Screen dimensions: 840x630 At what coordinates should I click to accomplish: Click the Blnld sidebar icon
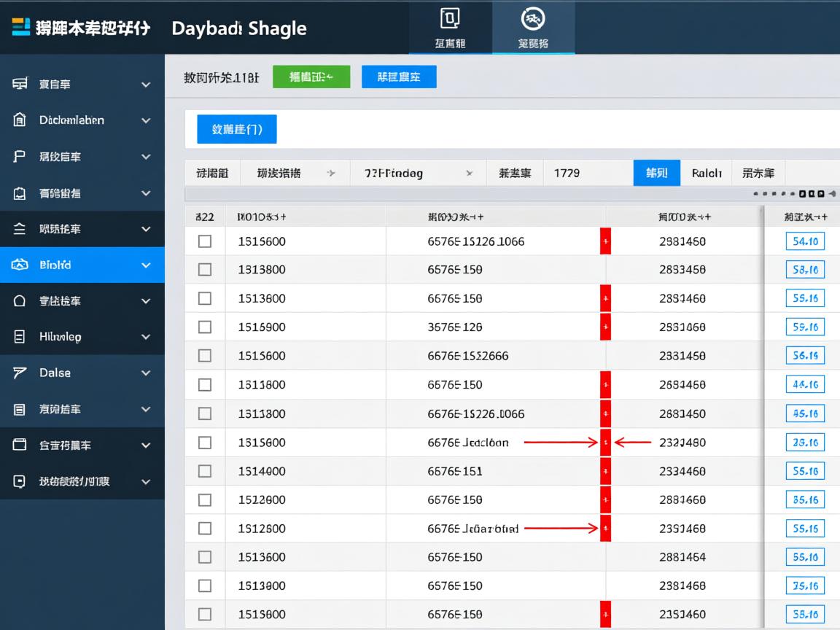click(20, 265)
